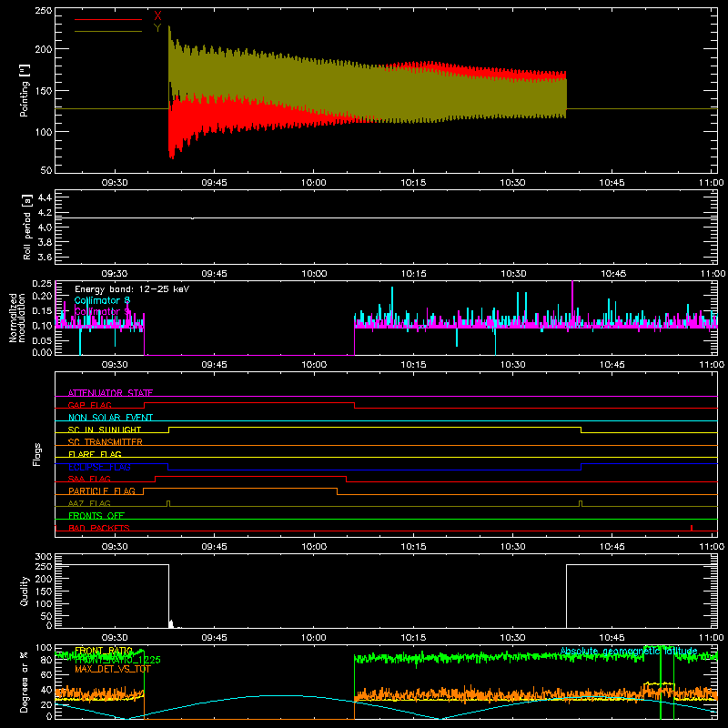
Task: Click the 10:45 time label below Quality plot
Action: click(612, 638)
